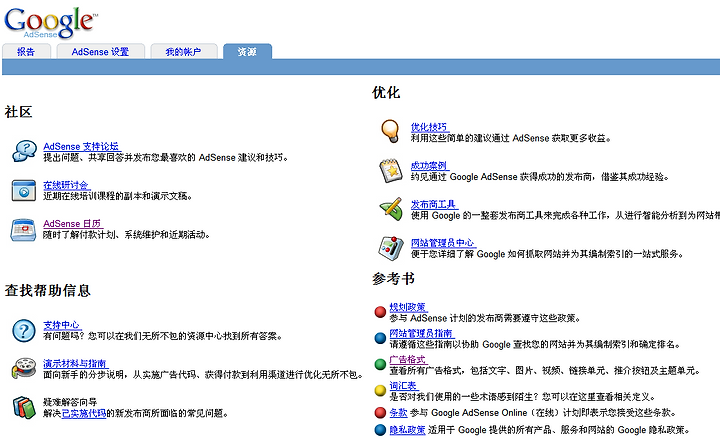This screenshot has width=720, height=440.
Task: Switch to the 报告 tab
Action: 26,51
